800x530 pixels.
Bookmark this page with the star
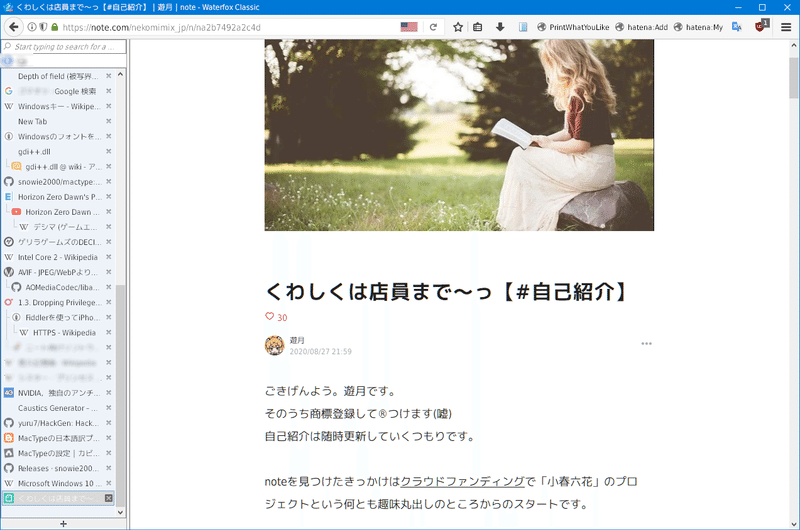458,27
